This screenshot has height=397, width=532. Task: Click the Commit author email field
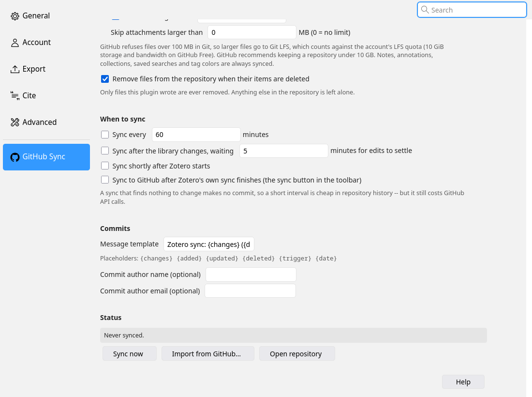(x=251, y=290)
